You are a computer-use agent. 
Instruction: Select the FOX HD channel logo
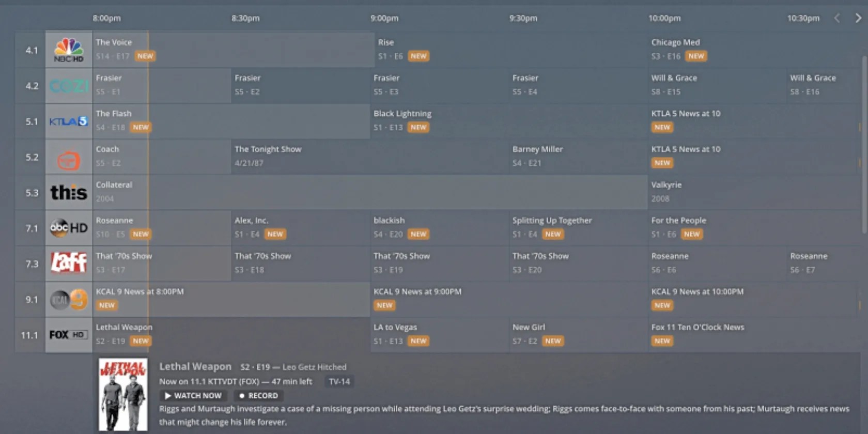[x=69, y=335]
